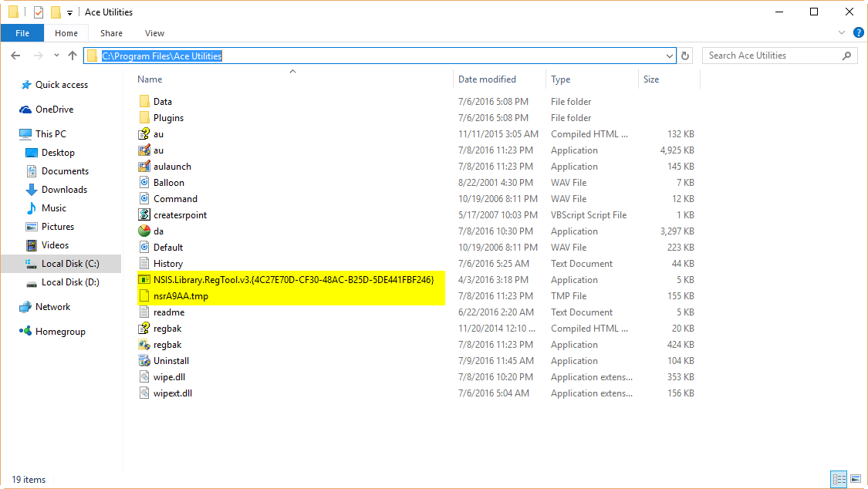Click the Help question mark icon
The width and height of the screenshot is (868, 489).
pos(858,33)
